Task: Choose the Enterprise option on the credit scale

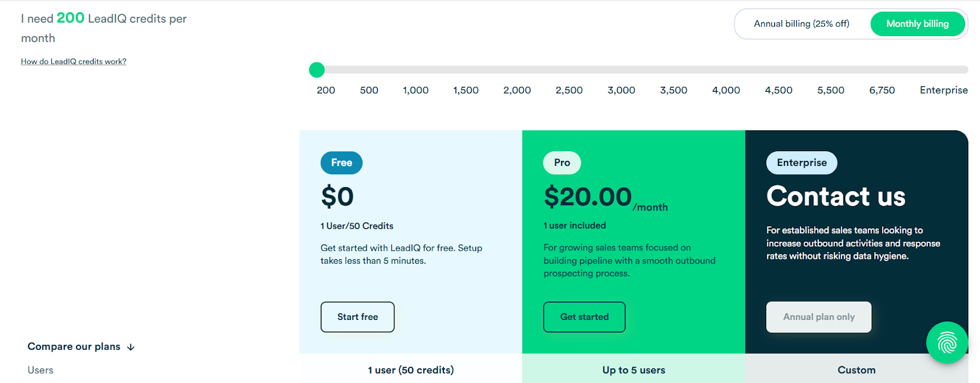Action: [x=943, y=90]
